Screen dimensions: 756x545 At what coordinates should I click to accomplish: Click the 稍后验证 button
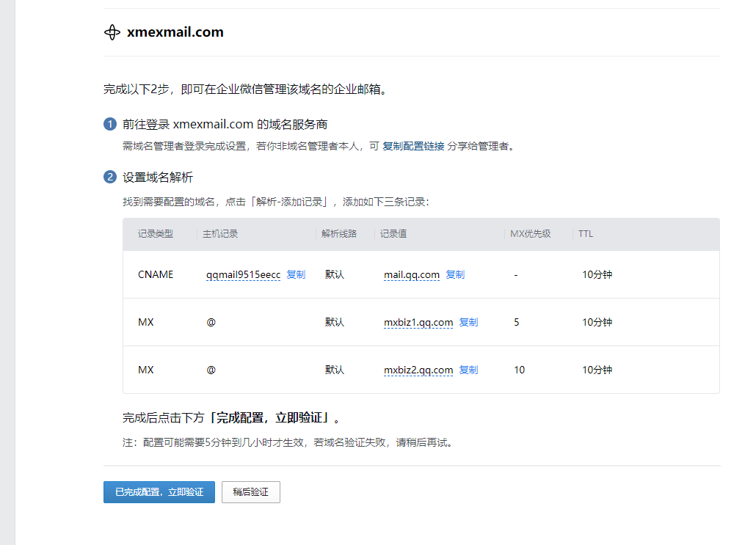[251, 492]
